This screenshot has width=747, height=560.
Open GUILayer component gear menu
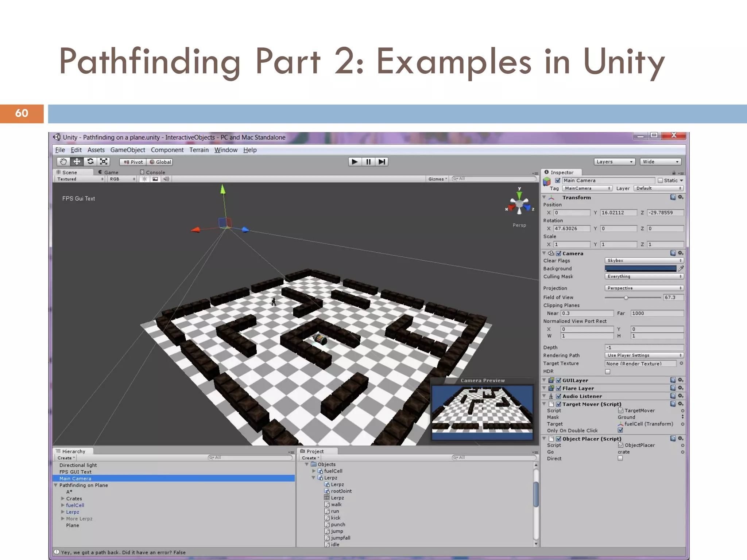(x=681, y=380)
